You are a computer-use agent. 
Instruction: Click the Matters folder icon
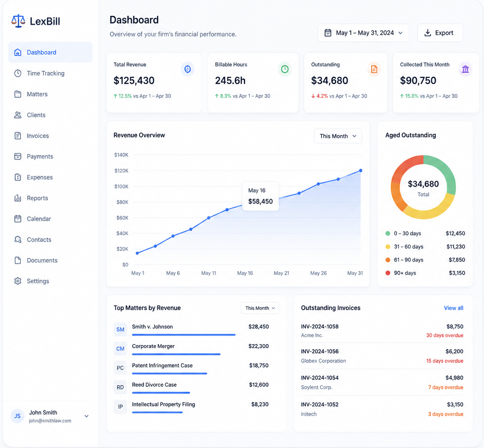(x=18, y=94)
